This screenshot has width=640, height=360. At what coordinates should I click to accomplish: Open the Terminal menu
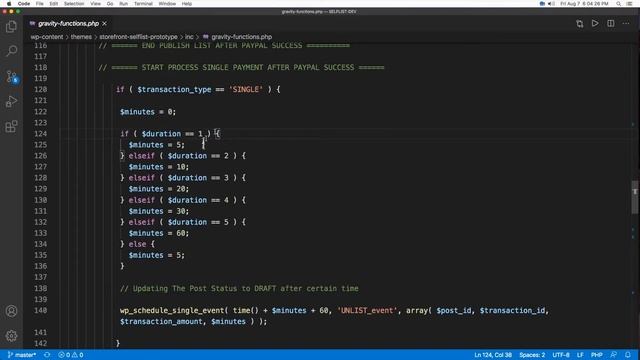click(x=143, y=4)
